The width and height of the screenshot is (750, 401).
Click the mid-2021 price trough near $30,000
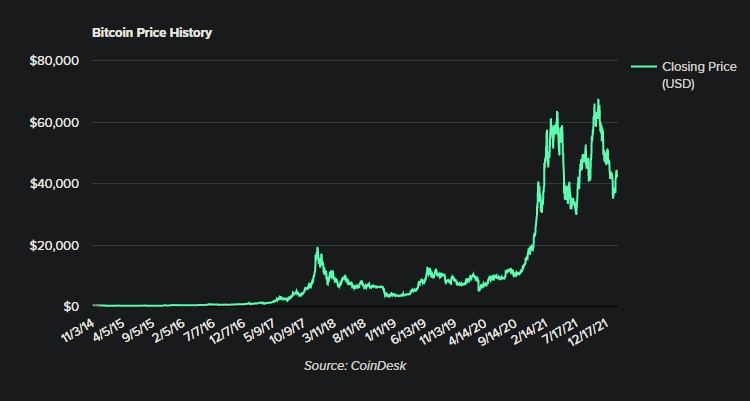(x=576, y=213)
